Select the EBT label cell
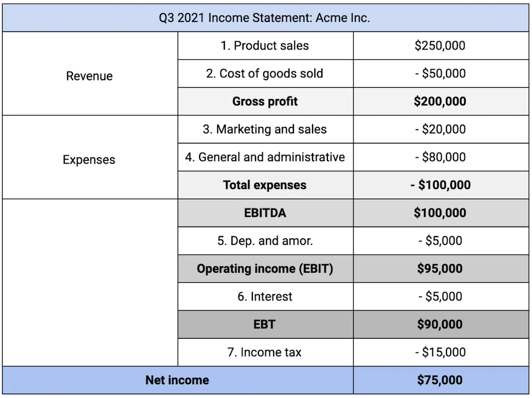Image resolution: width=532 pixels, height=398 pixels. 265,324
